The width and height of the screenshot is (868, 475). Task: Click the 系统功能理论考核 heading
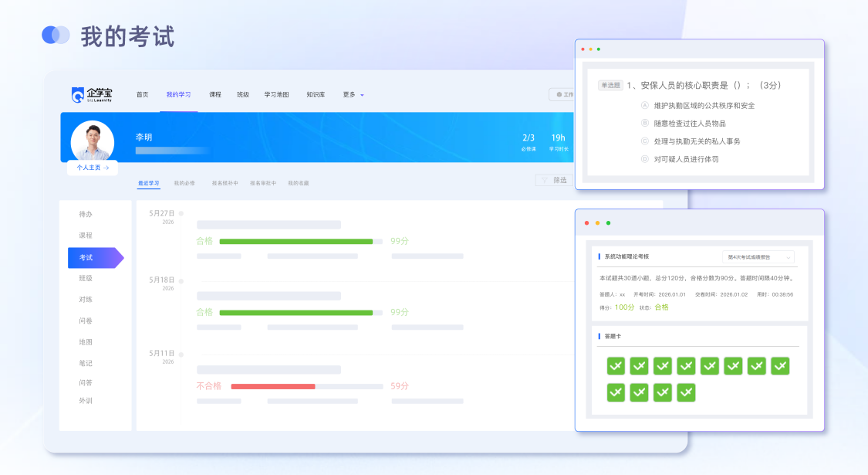click(627, 256)
